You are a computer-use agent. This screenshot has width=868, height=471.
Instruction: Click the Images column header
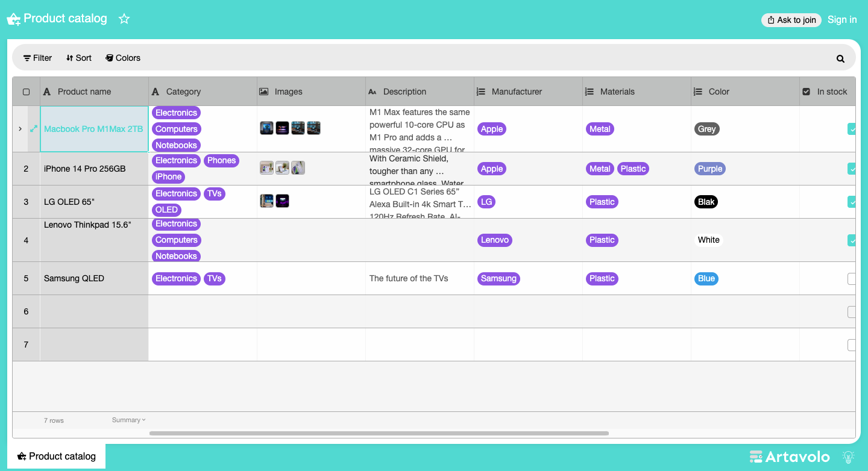[x=311, y=92]
